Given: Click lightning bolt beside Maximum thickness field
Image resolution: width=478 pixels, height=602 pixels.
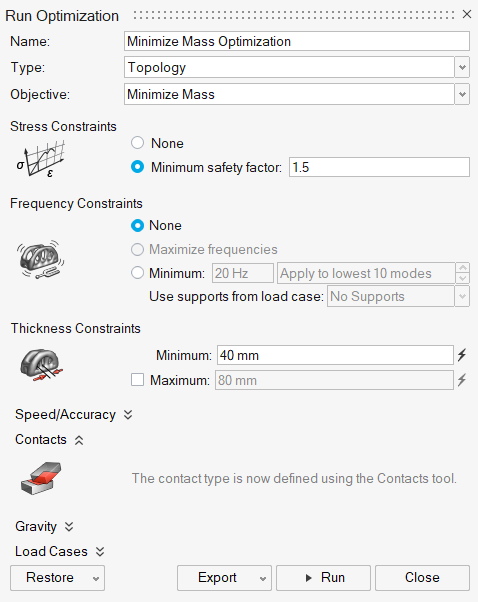Looking at the screenshot, I should pos(462,380).
